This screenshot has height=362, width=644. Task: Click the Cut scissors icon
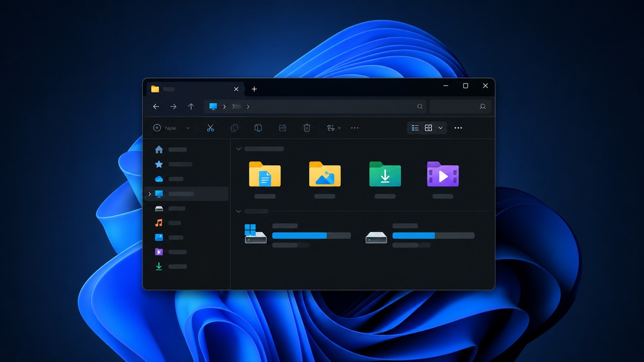pos(210,128)
